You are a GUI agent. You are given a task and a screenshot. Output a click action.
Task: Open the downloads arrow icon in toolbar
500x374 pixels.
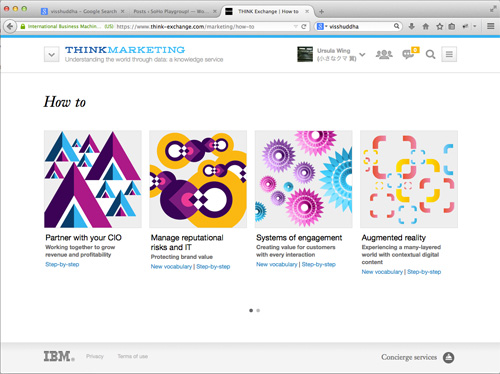412,26
